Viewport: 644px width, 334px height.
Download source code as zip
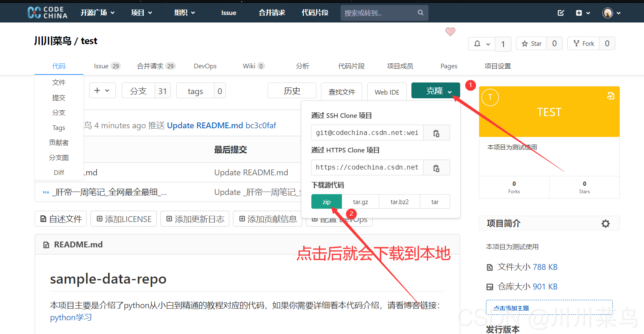[326, 202]
